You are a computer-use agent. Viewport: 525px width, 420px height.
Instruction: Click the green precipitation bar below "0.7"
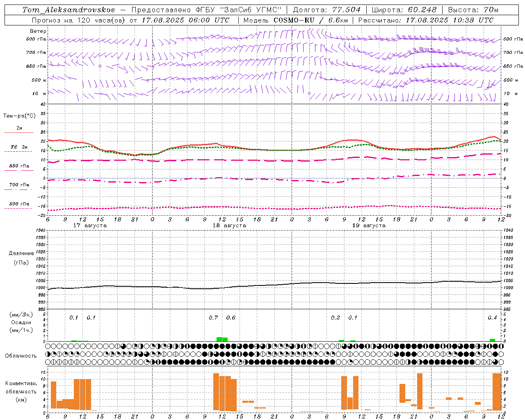coord(219,339)
